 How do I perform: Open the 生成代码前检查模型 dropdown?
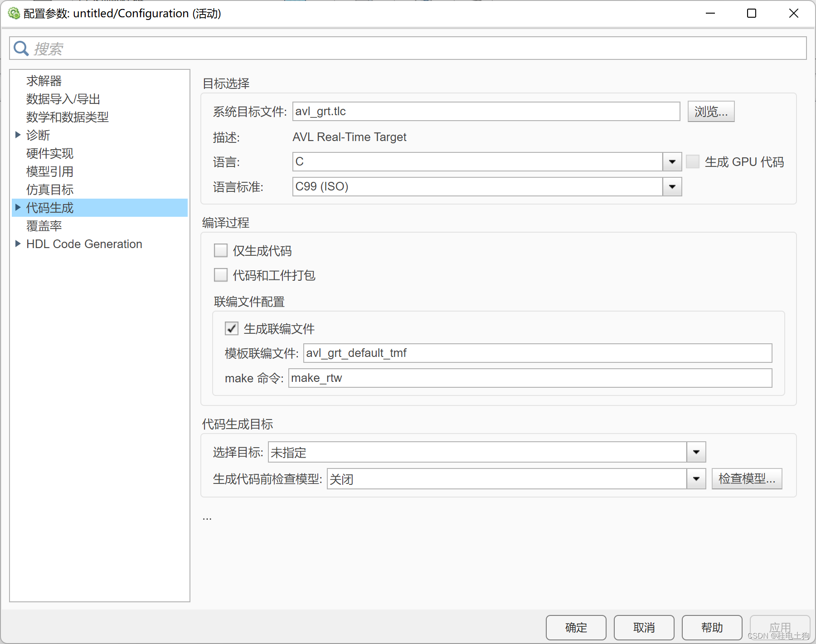pos(697,479)
